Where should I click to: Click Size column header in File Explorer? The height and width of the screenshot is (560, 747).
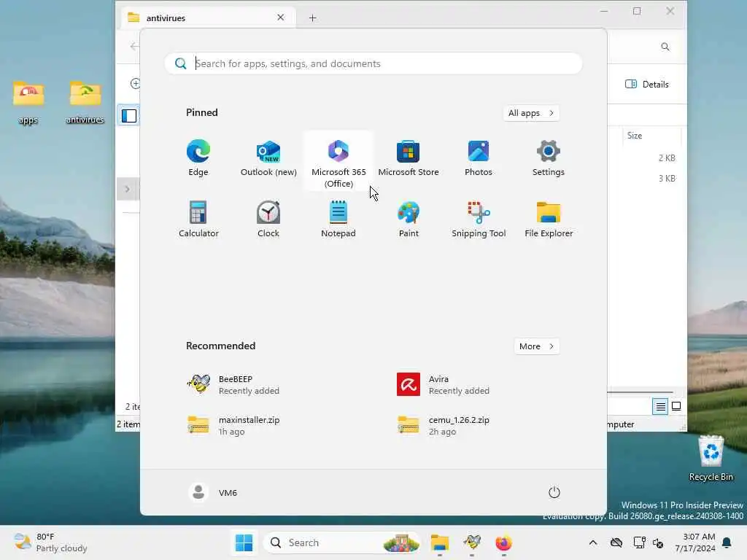tap(651, 136)
